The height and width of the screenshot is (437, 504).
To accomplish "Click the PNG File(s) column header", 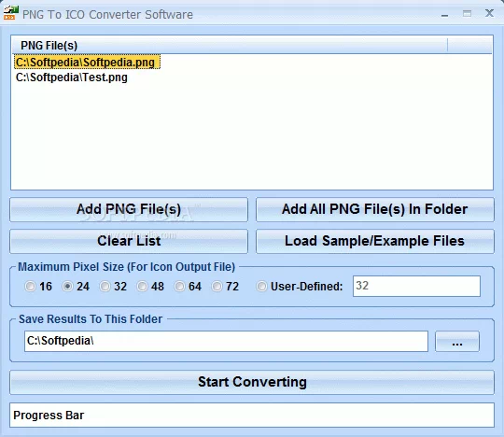I will click(230, 46).
